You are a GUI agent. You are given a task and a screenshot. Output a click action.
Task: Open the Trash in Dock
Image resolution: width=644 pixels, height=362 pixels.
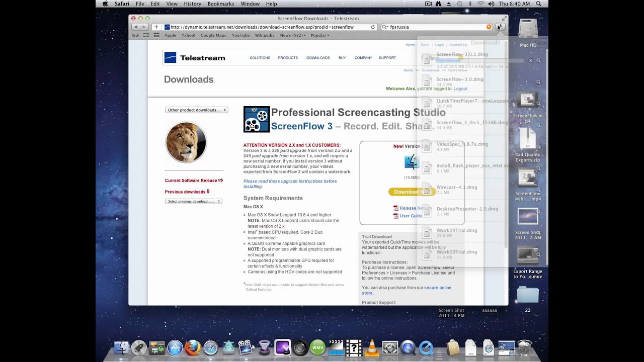(x=524, y=348)
